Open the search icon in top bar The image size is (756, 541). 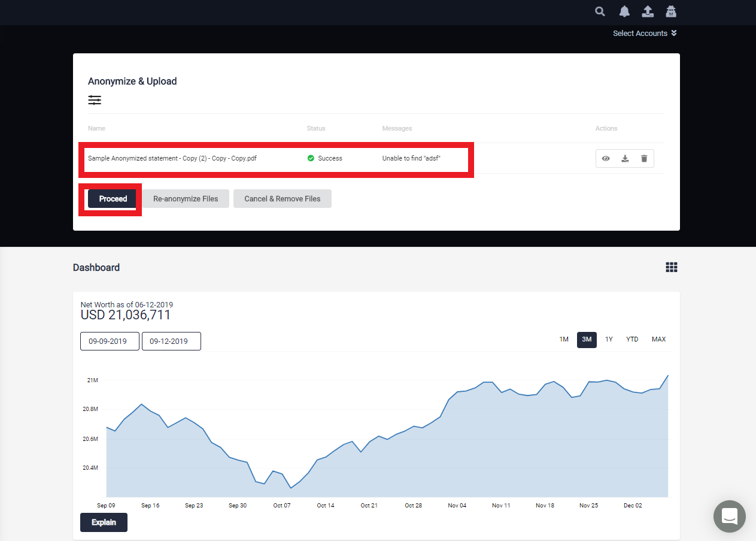pyautogui.click(x=600, y=11)
